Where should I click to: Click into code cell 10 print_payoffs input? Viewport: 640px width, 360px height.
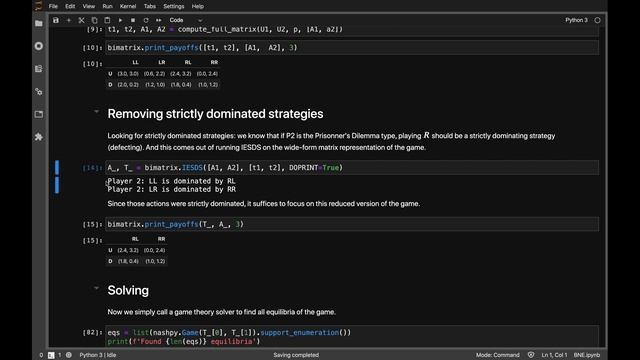pos(352,48)
